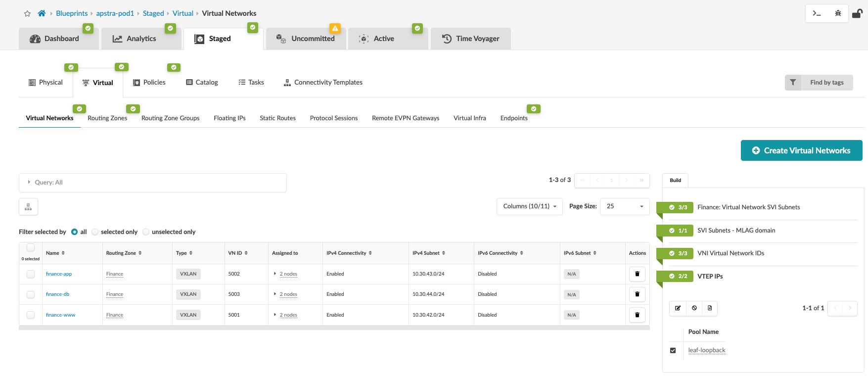Click the last page double-arrow in table pagination
868x377 pixels.
641,180
